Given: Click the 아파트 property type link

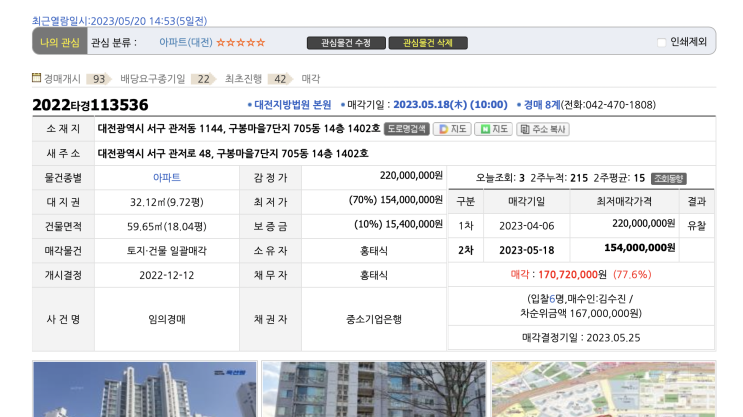Looking at the screenshot, I should 166,177.
